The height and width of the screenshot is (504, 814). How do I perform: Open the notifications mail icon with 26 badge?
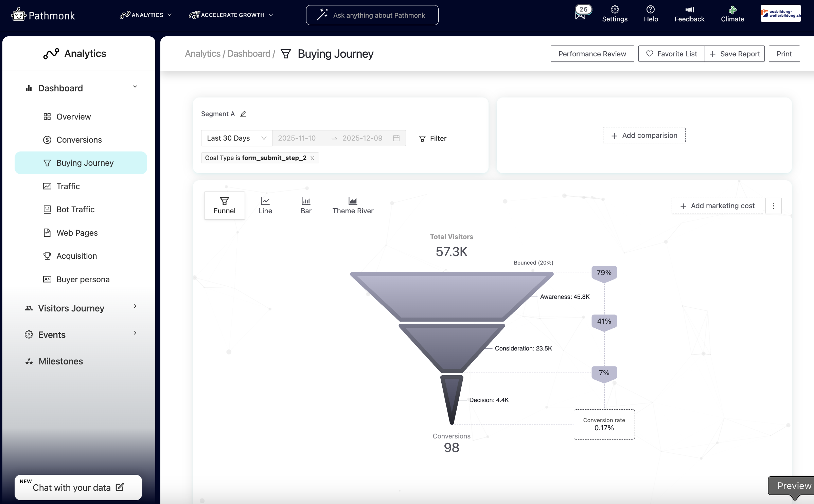[x=580, y=16]
